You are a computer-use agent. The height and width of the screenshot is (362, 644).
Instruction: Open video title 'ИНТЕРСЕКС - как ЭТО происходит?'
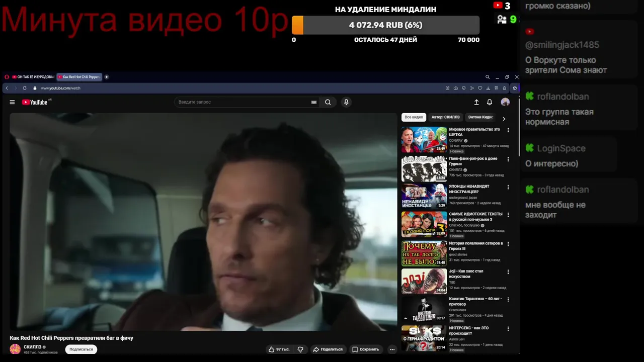click(469, 331)
